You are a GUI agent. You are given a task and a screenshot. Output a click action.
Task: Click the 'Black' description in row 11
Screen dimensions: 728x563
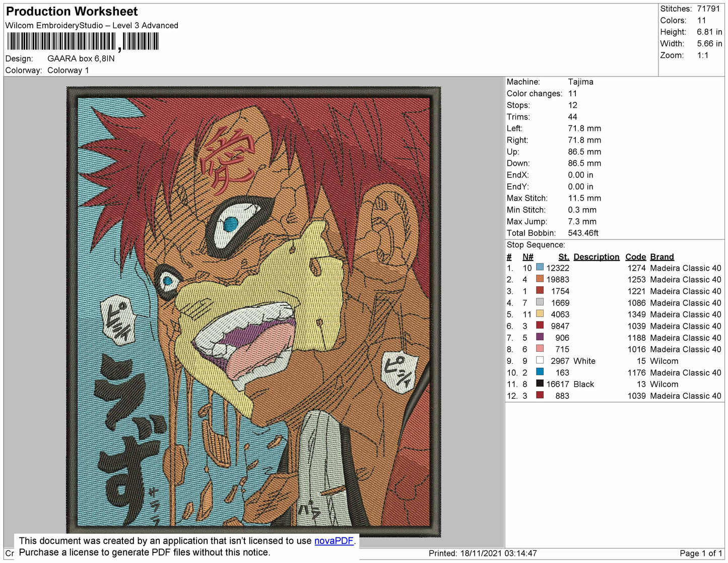[584, 384]
